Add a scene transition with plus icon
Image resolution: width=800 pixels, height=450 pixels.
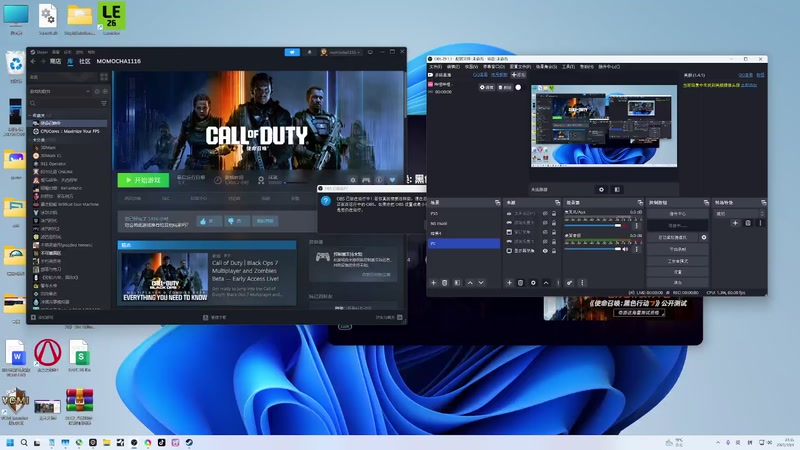(x=735, y=223)
